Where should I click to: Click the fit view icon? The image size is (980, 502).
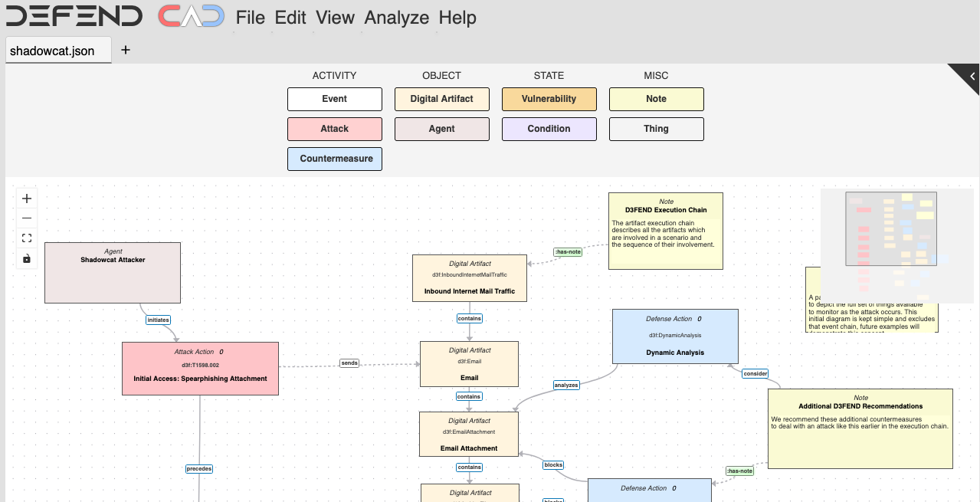point(27,238)
